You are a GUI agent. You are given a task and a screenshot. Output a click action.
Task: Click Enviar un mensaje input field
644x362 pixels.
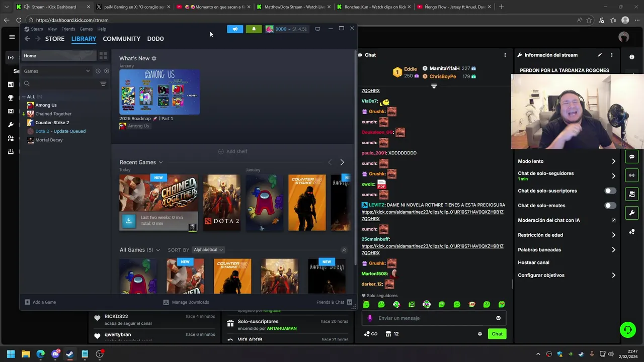434,318
